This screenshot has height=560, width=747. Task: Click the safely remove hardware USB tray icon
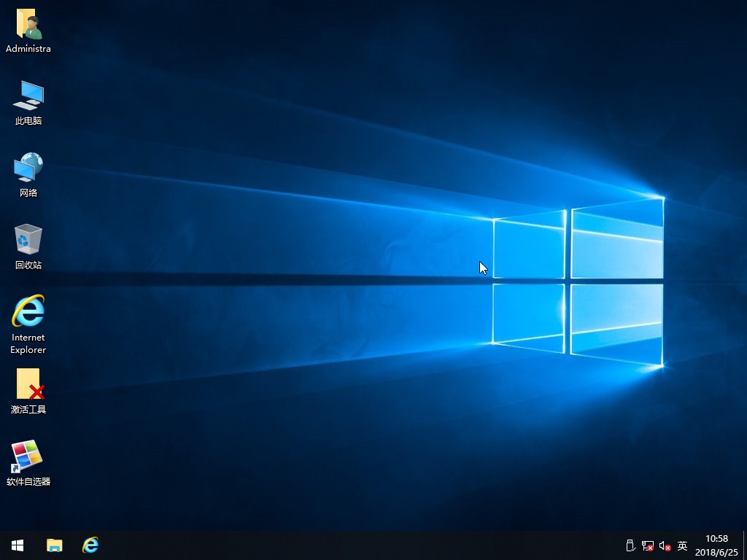click(x=630, y=545)
